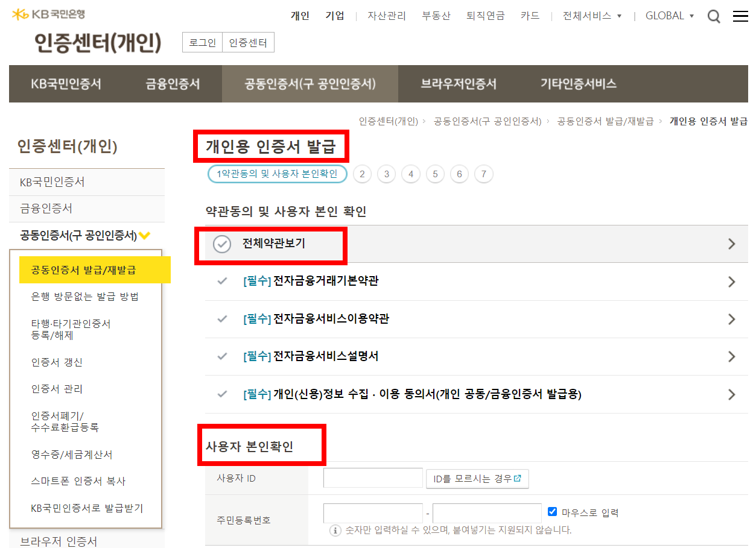The height and width of the screenshot is (548, 756).
Task: Open 브라우저 인증서 in the left sidebar
Action: pyautogui.click(x=59, y=541)
